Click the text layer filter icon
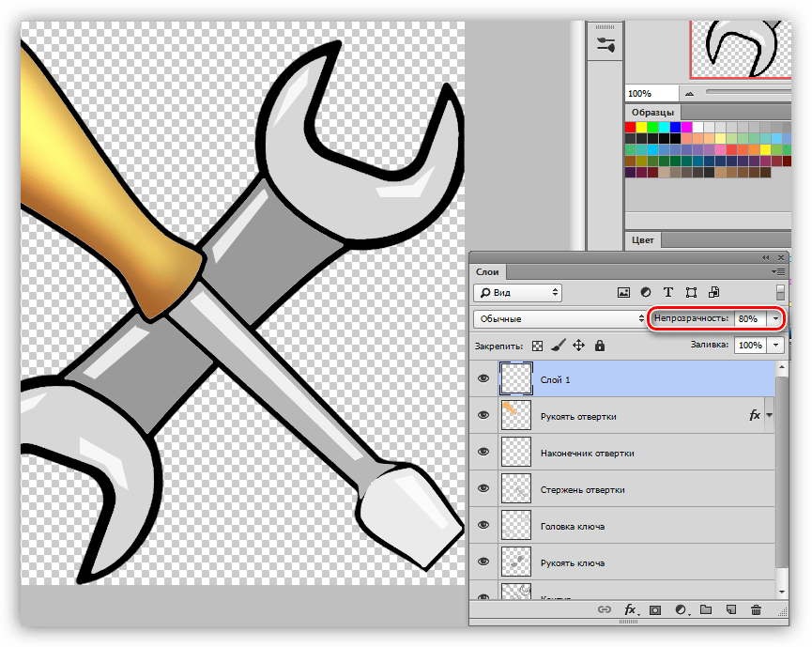812x647 pixels. 668,293
